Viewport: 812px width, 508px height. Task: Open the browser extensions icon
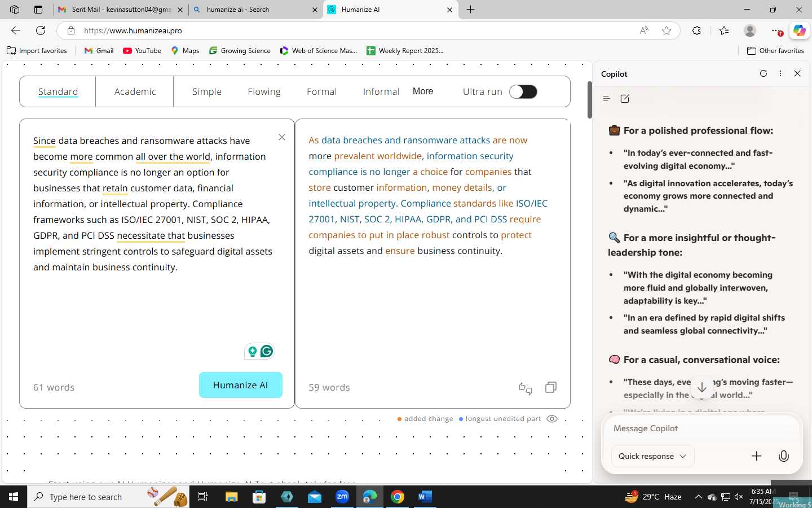click(697, 30)
